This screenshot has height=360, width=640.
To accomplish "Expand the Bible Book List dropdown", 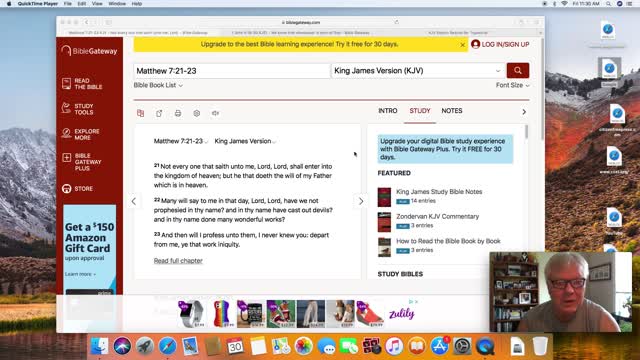I will (x=158, y=85).
